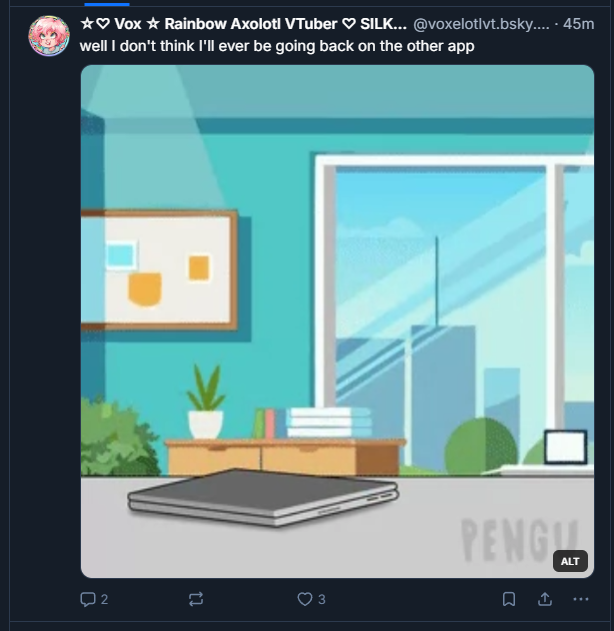
Task: Click the like count number 3
Action: (x=321, y=600)
